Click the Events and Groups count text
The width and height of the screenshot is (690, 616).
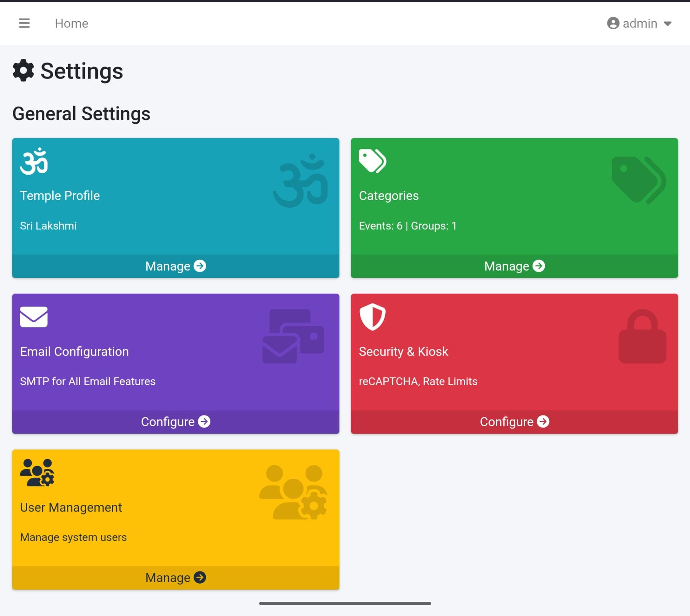[408, 226]
